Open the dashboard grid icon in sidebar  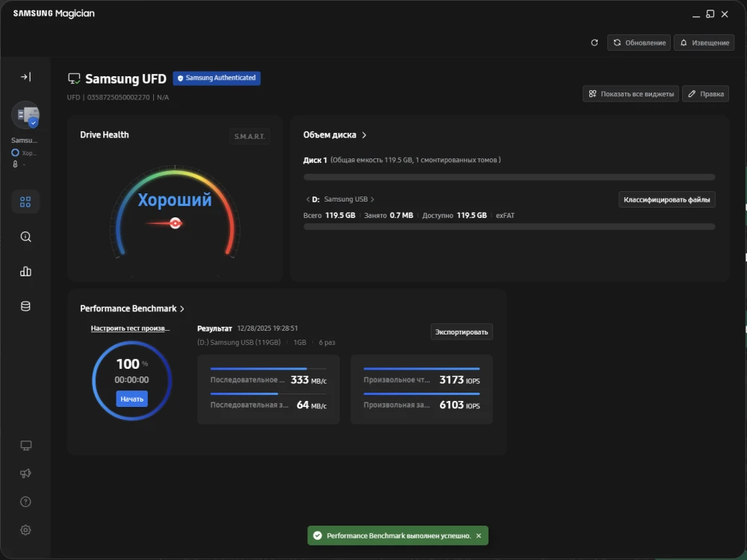[x=25, y=202]
